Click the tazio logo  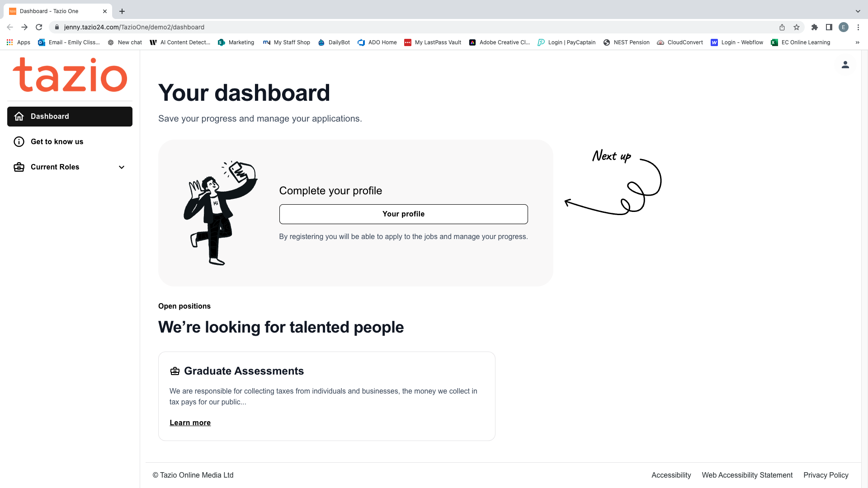coord(70,75)
